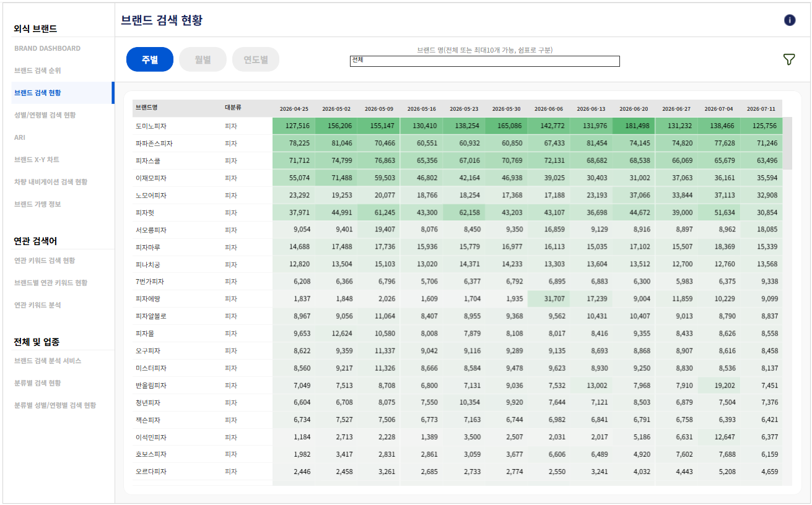The height and width of the screenshot is (505, 812).
Task: Open BRAND DASHBOARD in sidebar
Action: 47,48
